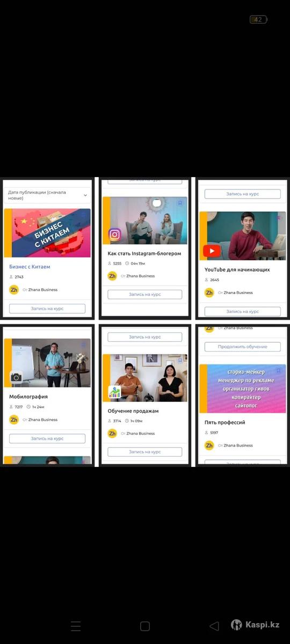Image resolution: width=290 pixels, height=644 pixels.
Task: Open the Бизнес с Китаем banner thumbnail
Action: click(x=47, y=233)
